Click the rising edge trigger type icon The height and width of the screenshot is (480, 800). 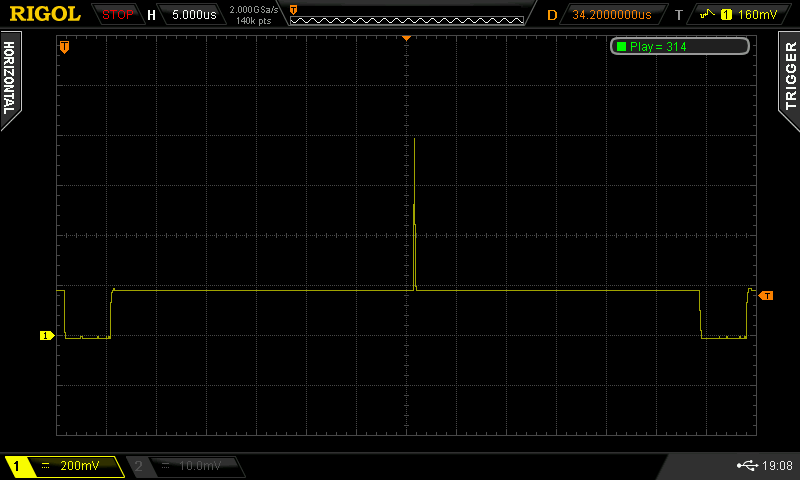[706, 15]
